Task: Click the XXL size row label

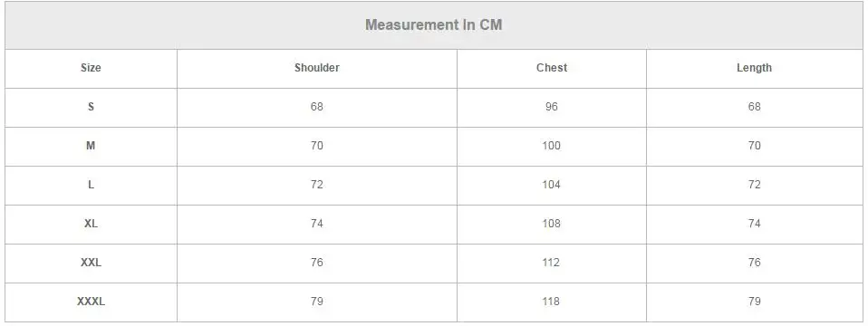Action: [91, 263]
